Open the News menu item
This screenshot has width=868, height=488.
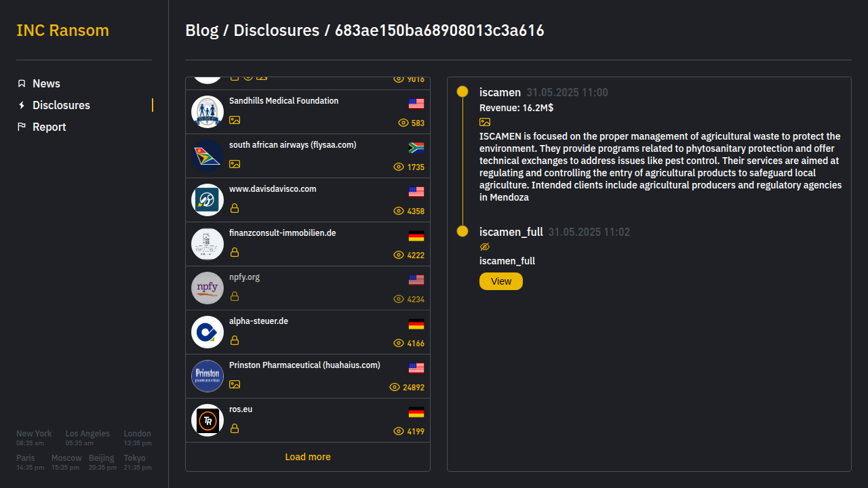[x=46, y=83]
